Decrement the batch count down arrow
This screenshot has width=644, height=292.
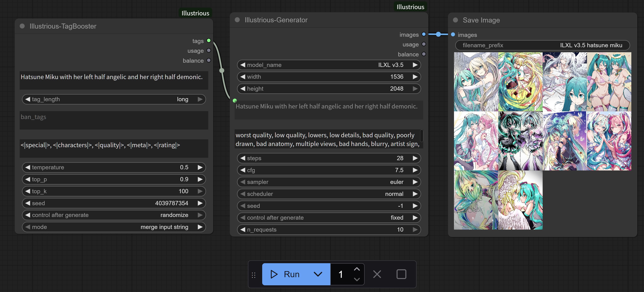pos(357,279)
